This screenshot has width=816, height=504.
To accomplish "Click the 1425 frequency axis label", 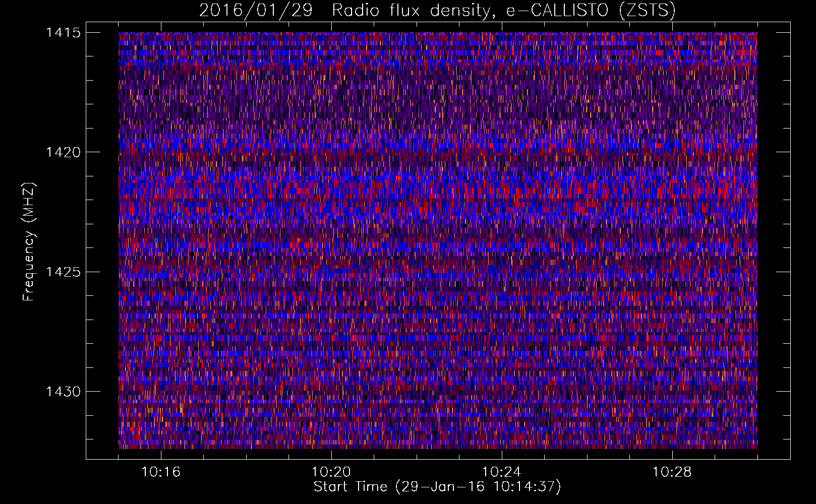I will pyautogui.click(x=63, y=272).
